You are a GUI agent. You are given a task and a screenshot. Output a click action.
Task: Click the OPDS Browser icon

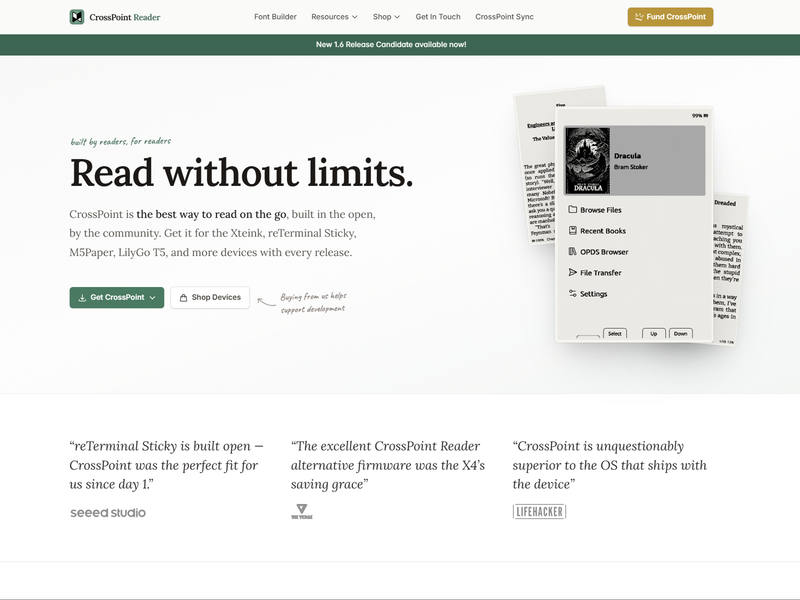coord(572,252)
